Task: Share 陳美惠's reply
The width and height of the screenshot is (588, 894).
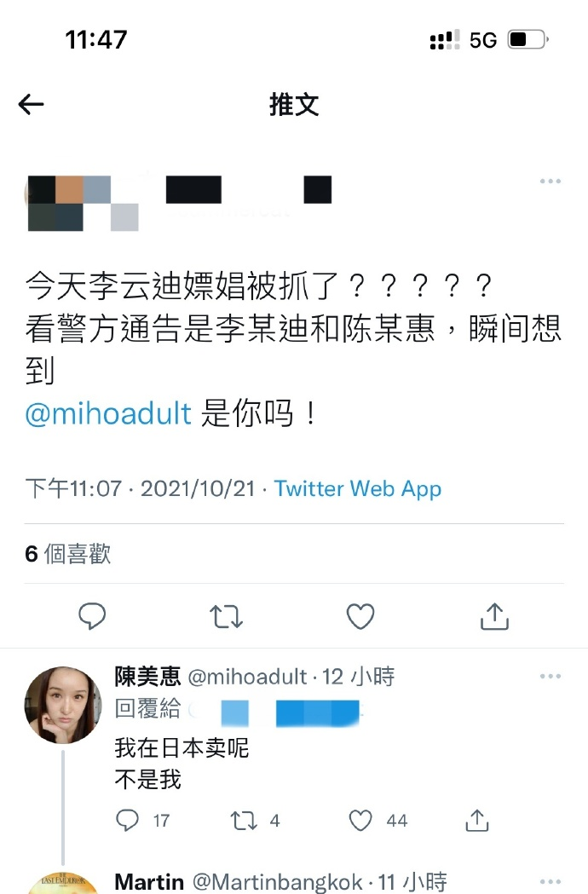Action: (476, 820)
